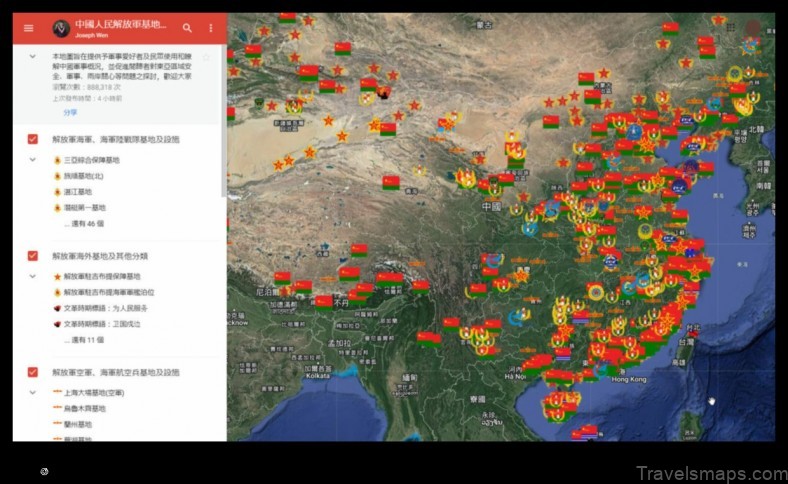The width and height of the screenshot is (788, 484).
Task: Collapse the list beside 解放軍駐吉布提保障基地
Action: point(33,276)
